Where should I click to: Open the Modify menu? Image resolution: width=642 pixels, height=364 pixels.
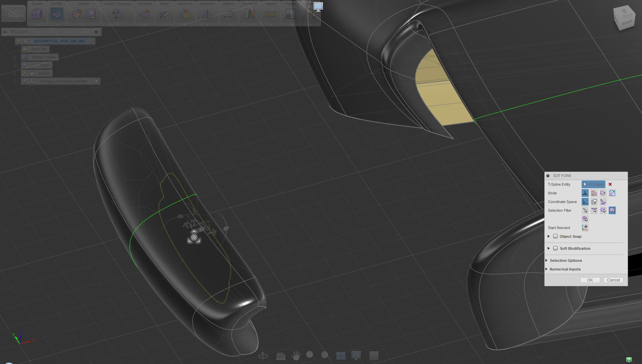[57, 4]
